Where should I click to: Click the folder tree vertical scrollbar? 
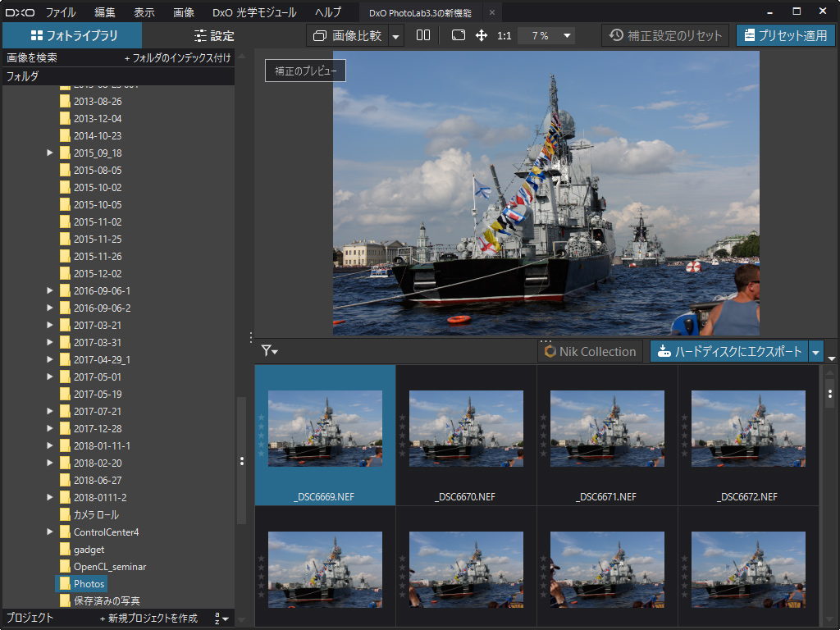click(241, 459)
